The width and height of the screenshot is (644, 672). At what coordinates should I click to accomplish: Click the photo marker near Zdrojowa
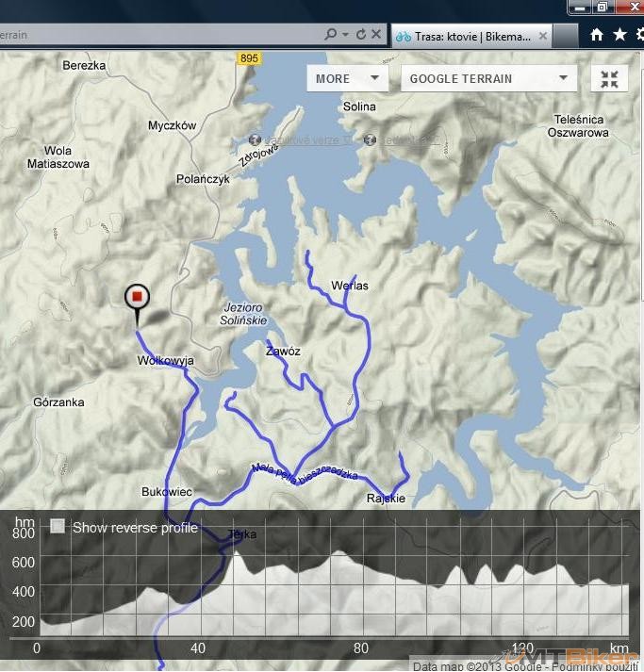pos(255,139)
